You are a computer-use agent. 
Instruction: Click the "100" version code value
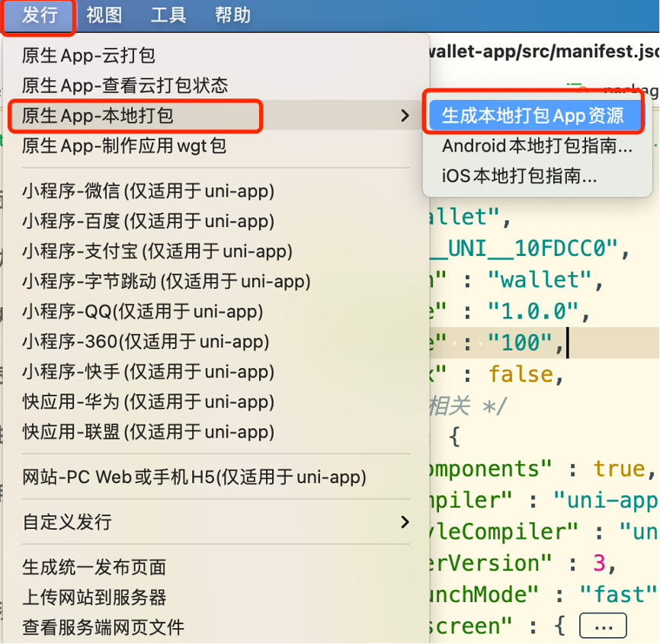click(520, 343)
